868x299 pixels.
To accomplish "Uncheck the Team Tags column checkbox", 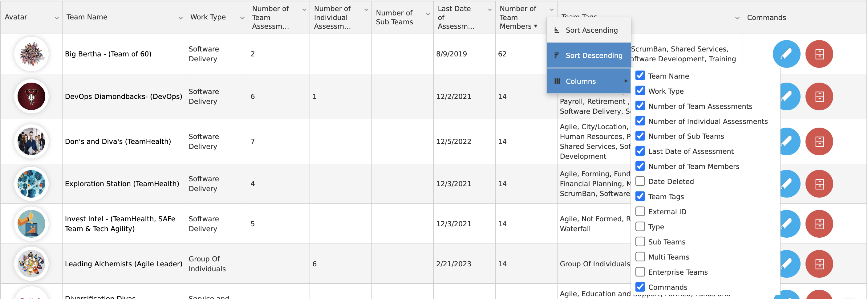I will [640, 196].
